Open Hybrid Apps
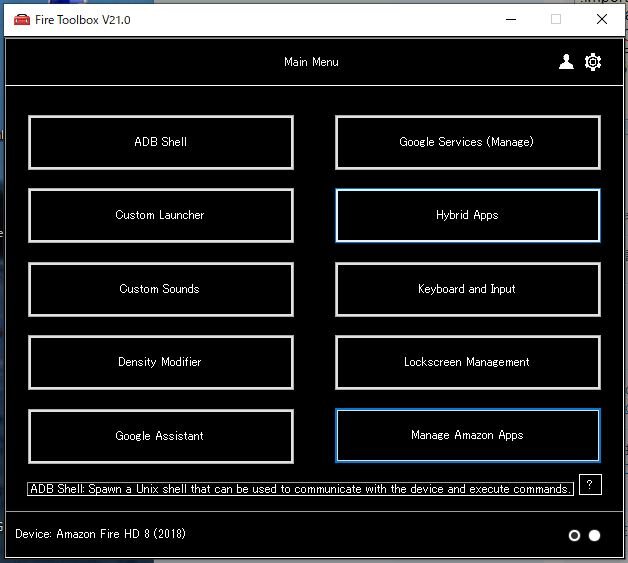This screenshot has width=628, height=563. pos(467,215)
